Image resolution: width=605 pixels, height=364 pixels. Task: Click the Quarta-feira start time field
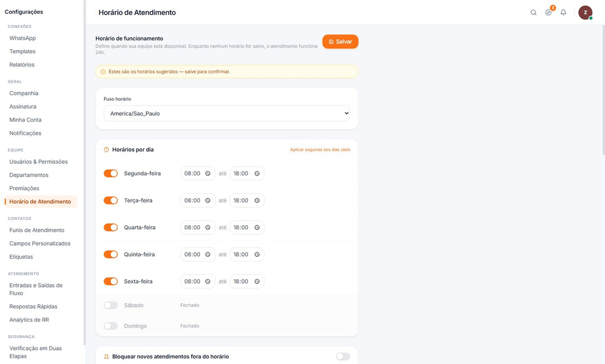coord(197,228)
